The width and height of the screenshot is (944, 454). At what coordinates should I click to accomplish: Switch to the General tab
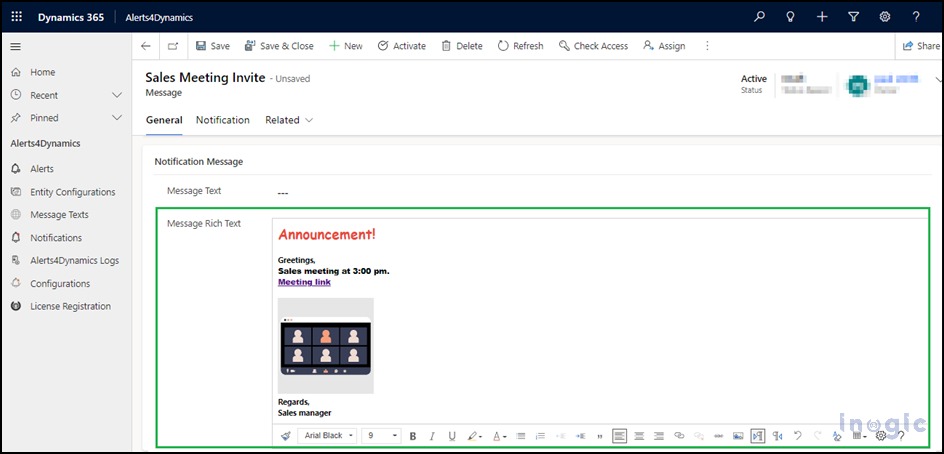pyautogui.click(x=164, y=120)
